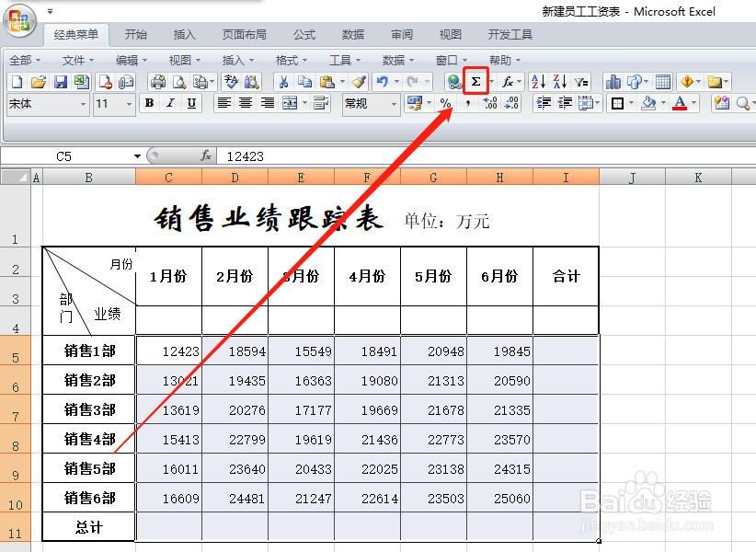This screenshot has height=552, width=756.
Task: Click the AutoSum Σ icon
Action: tap(475, 81)
